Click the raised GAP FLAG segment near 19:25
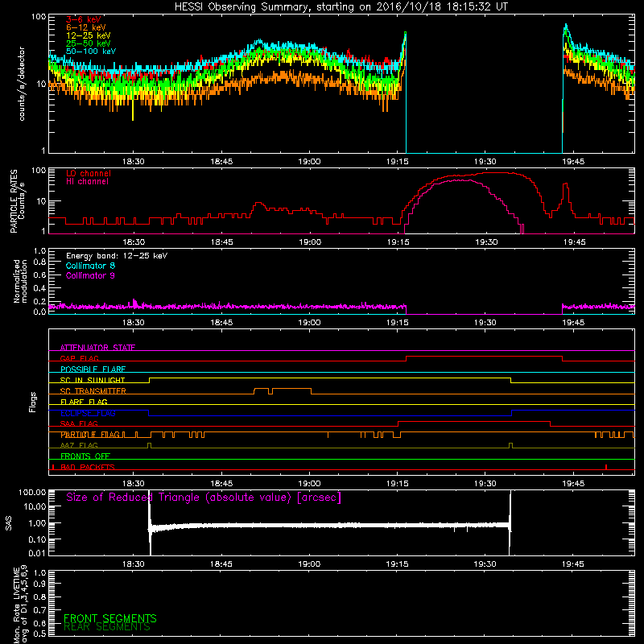Screen dimensions: 644x644 (x=484, y=357)
